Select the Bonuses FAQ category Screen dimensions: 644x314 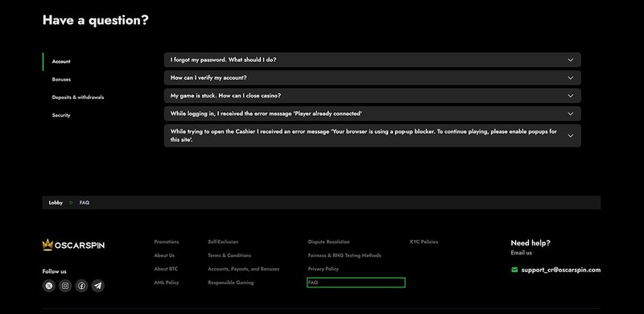click(61, 80)
